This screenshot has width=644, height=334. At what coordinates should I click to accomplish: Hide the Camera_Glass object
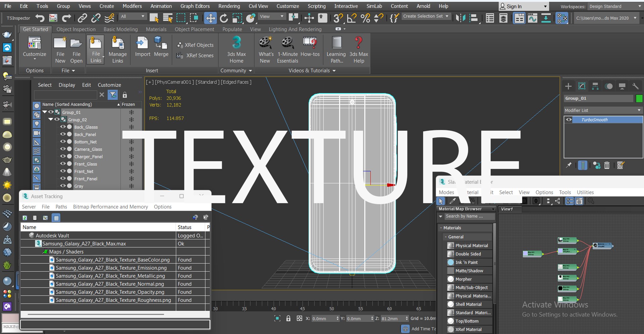[x=63, y=149]
